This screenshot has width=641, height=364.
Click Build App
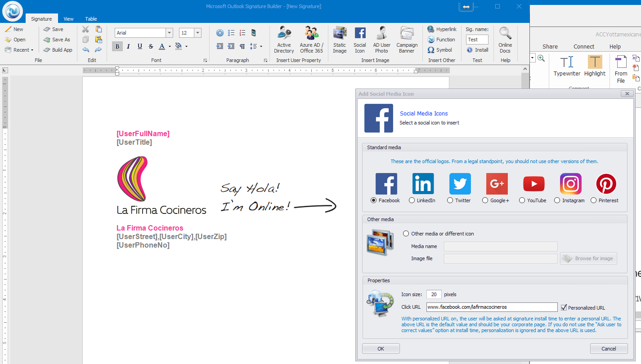(58, 50)
